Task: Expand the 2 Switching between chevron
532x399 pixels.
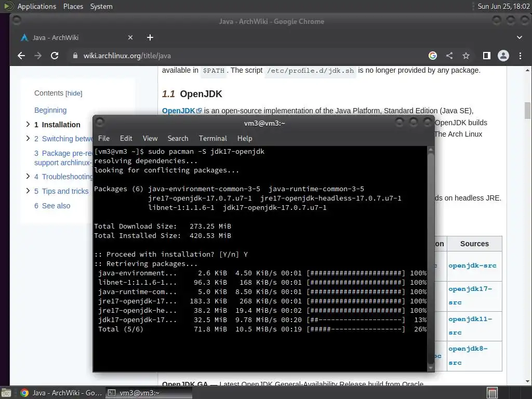Action: point(28,138)
